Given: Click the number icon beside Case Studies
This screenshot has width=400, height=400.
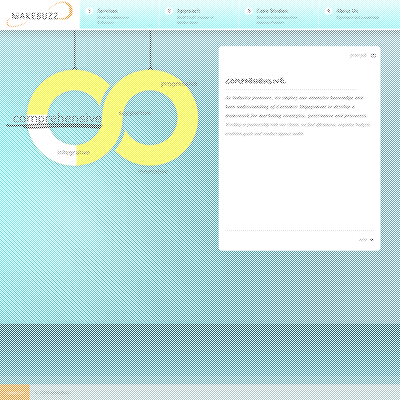Looking at the screenshot, I should click(249, 11).
